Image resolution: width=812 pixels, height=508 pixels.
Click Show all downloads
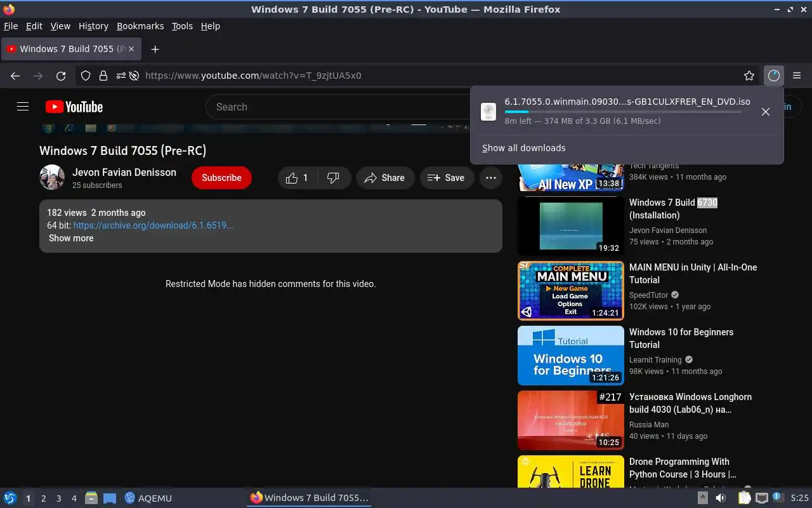pos(523,148)
